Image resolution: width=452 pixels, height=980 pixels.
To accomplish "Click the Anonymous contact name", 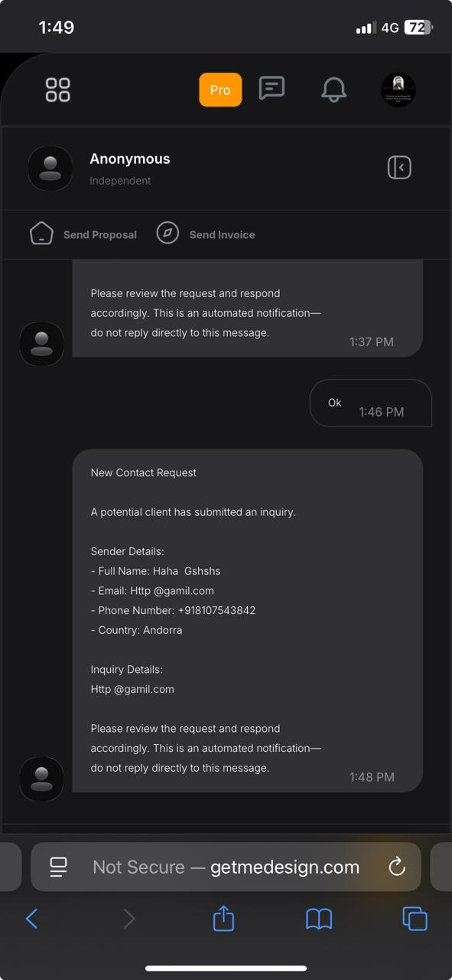I will (130, 158).
